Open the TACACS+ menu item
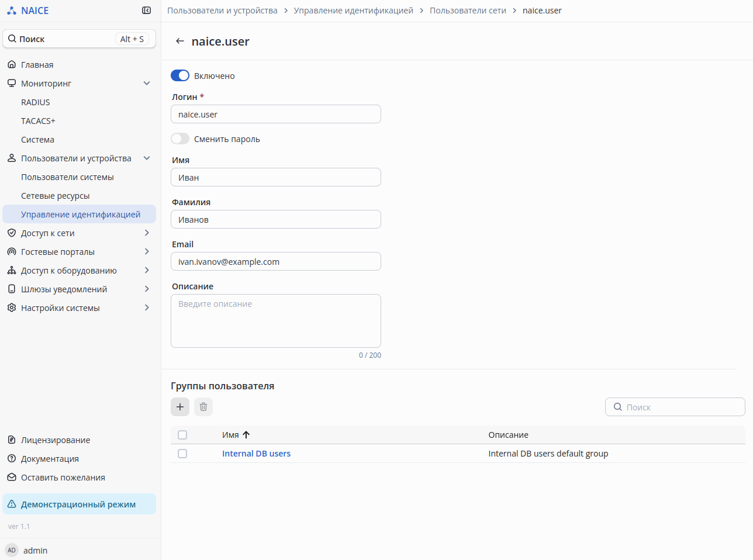The height and width of the screenshot is (560, 753). point(38,121)
